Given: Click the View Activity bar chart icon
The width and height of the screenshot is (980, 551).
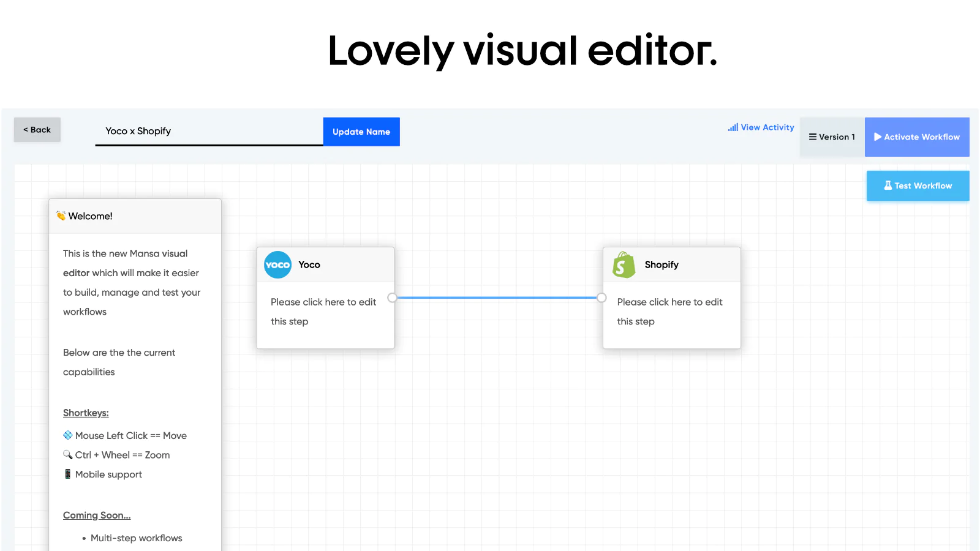Looking at the screenshot, I should (x=733, y=127).
